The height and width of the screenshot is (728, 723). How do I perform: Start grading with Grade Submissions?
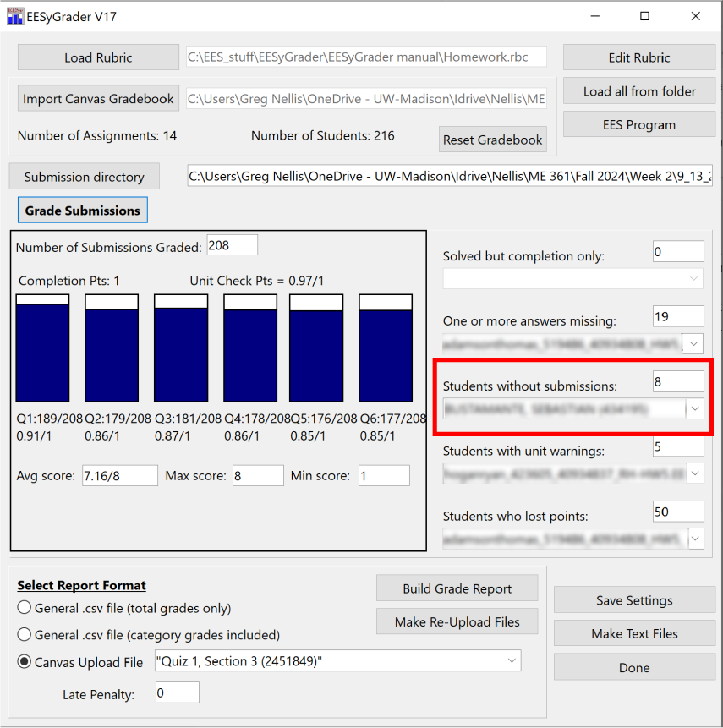coord(82,211)
